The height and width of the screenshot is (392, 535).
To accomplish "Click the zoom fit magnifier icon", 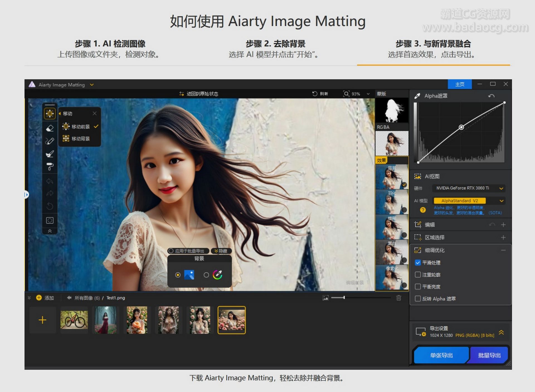I will click(x=346, y=94).
